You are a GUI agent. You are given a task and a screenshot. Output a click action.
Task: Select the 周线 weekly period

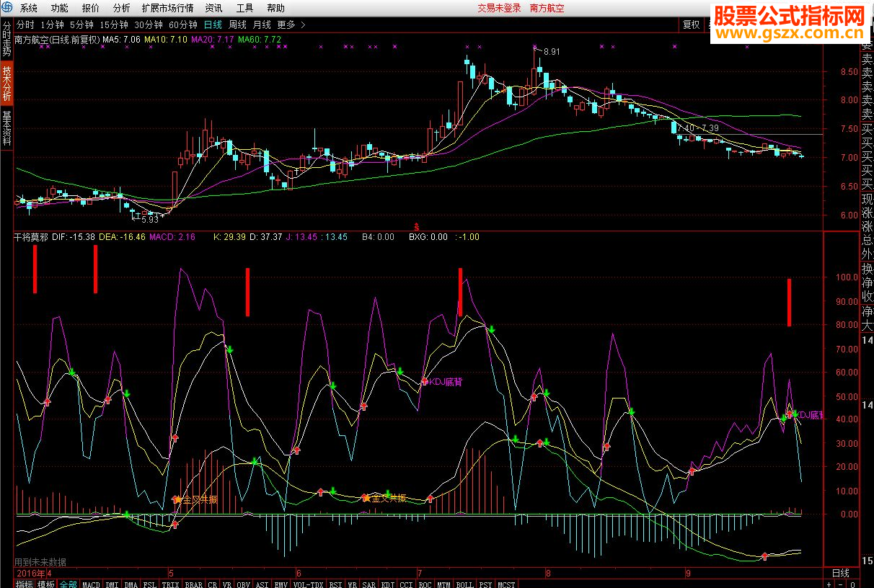(237, 24)
